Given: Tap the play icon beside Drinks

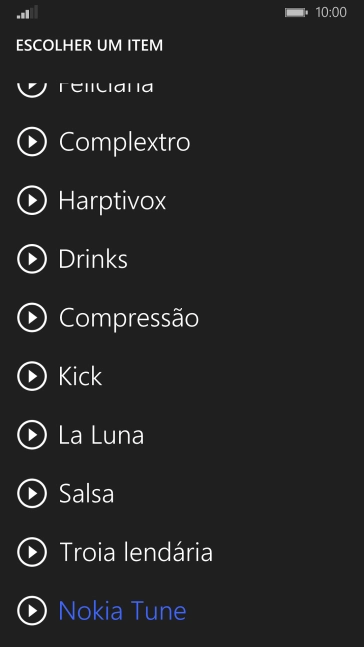Looking at the screenshot, I should coord(32,259).
